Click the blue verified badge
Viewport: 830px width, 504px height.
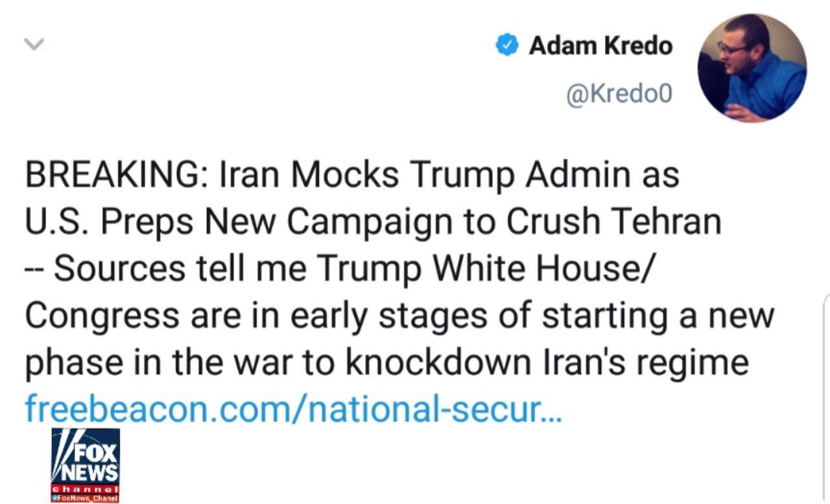click(506, 45)
